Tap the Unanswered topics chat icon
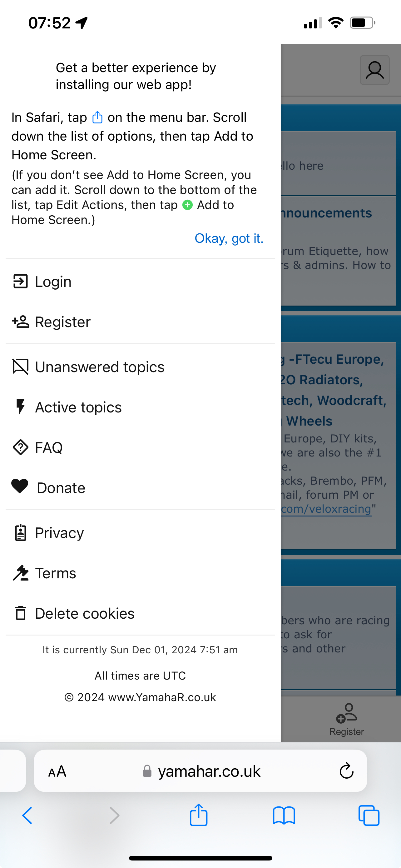Screen dimensions: 401x868 [x=20, y=367]
